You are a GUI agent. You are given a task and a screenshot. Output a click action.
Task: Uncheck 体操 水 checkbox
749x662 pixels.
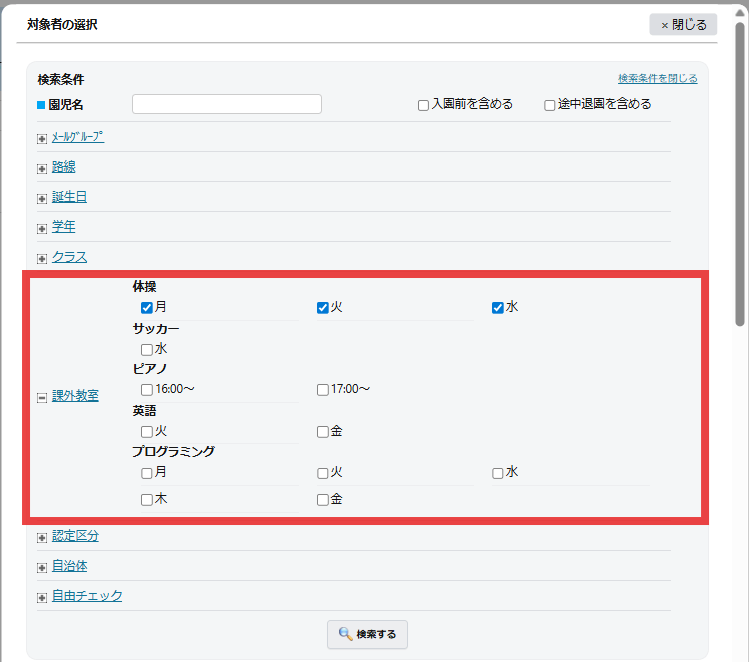coord(498,308)
